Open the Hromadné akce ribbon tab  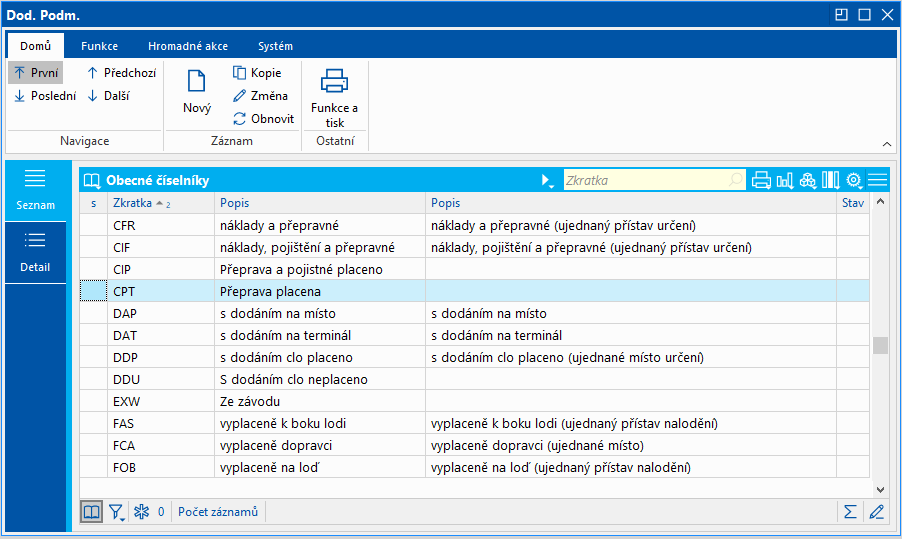tap(187, 46)
